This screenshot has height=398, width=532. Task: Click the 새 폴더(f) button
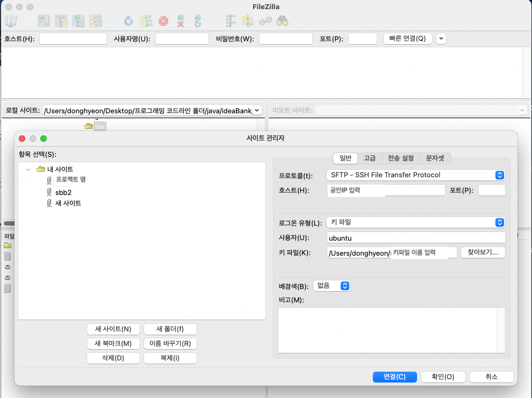coord(170,329)
